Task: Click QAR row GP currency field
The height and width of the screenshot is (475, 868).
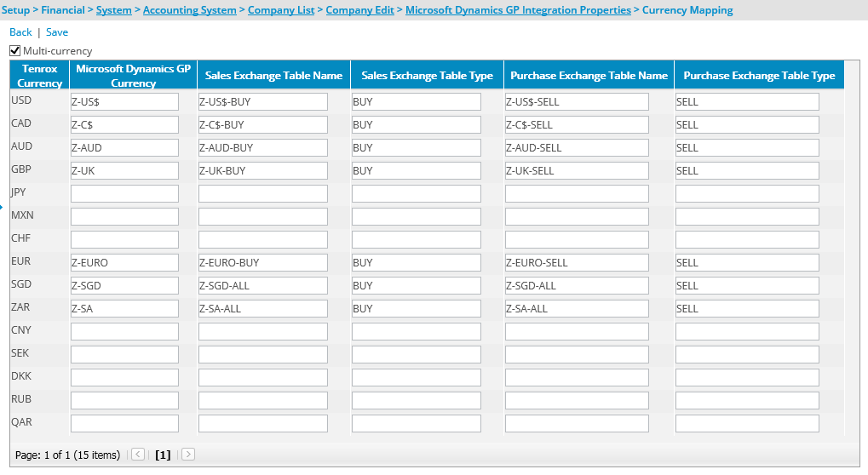Action: click(124, 423)
